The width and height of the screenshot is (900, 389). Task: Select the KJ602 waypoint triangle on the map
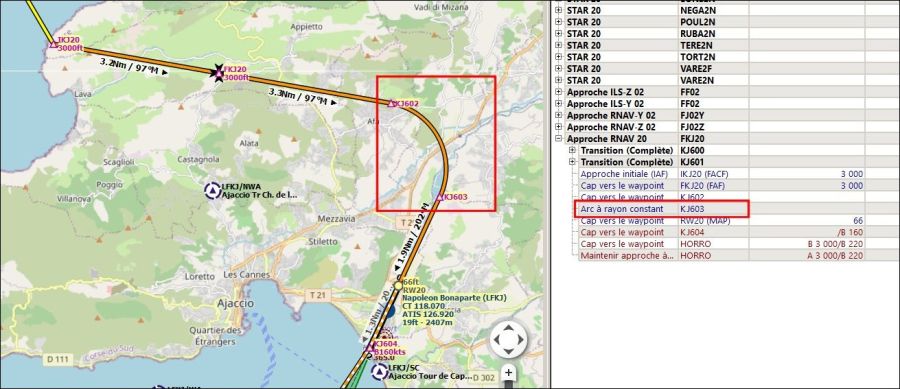391,104
